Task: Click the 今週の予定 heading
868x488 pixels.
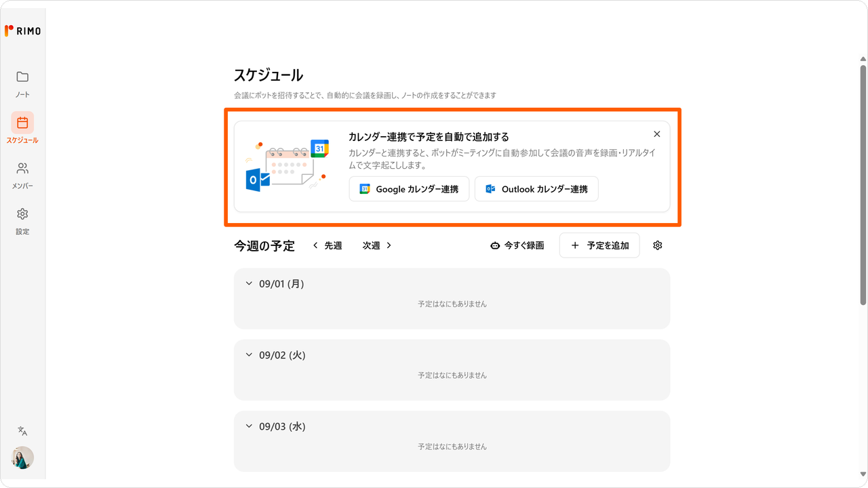Action: coord(264,246)
